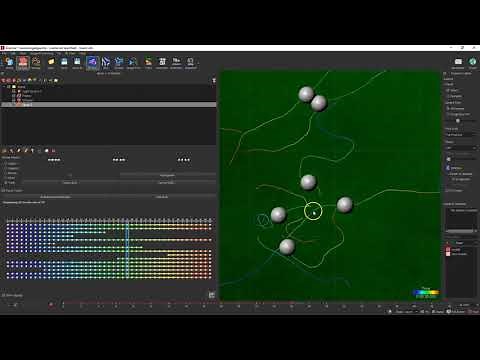Viewport: 480px width, 360px height.
Task: Open the white icon tab in the properties tabs
Action: 47,151
